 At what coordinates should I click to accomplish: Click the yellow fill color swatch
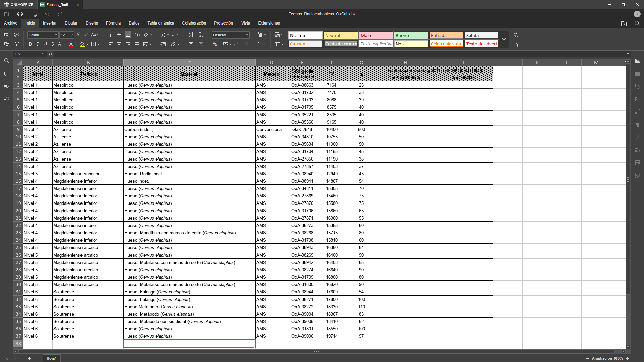point(82,44)
